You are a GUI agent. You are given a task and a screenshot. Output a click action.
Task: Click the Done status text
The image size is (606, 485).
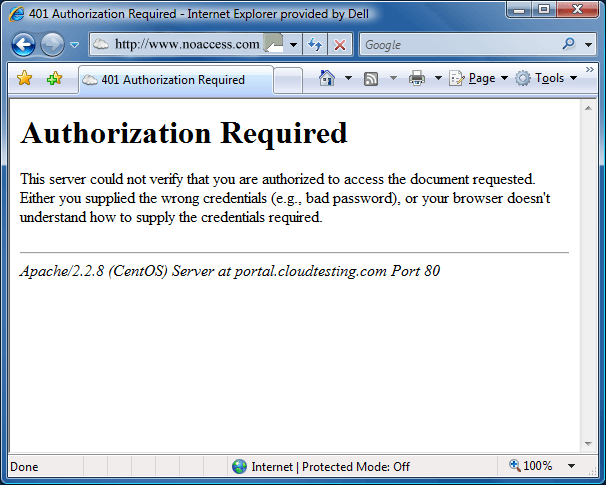24,467
